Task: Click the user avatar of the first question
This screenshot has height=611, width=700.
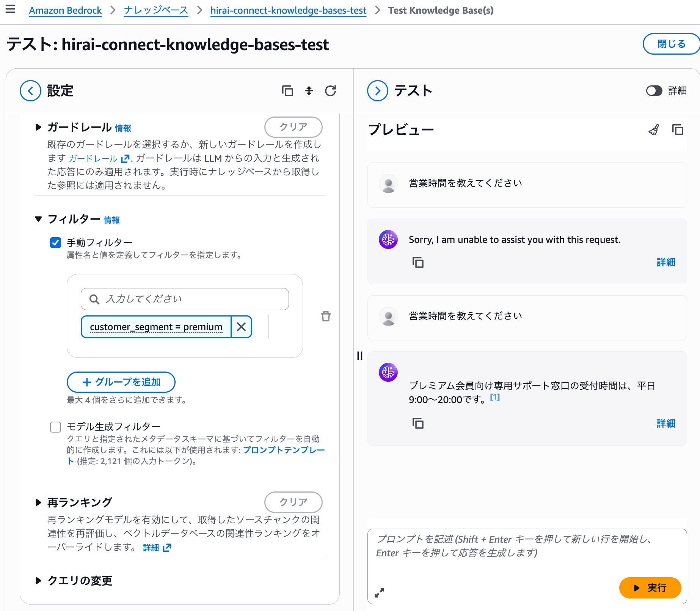Action: point(388,183)
